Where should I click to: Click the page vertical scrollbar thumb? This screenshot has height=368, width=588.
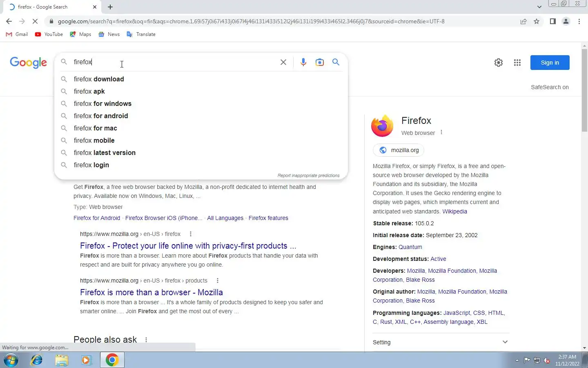[584, 90]
